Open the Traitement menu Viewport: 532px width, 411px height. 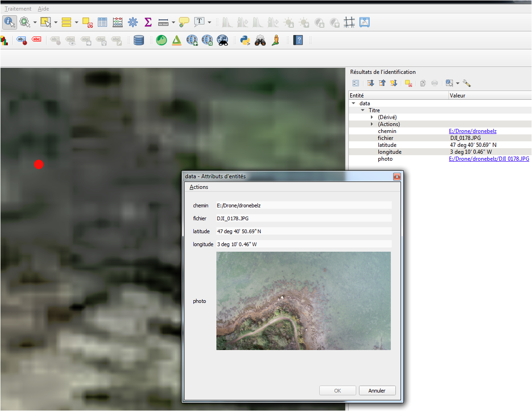(x=18, y=8)
